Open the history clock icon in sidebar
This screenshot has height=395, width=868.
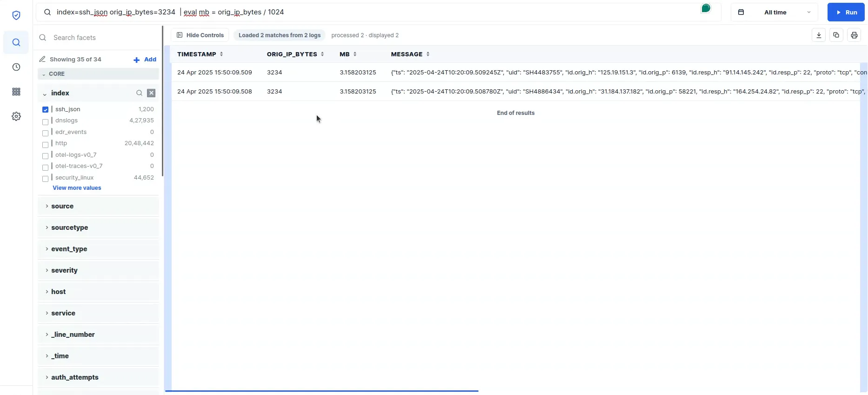pos(16,67)
